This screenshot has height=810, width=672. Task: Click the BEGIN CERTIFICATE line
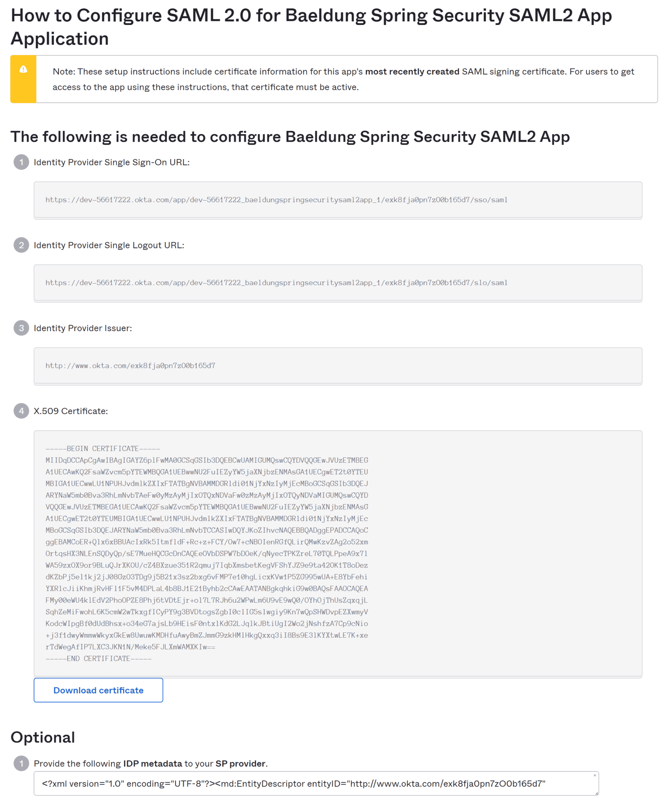pyautogui.click(x=103, y=448)
